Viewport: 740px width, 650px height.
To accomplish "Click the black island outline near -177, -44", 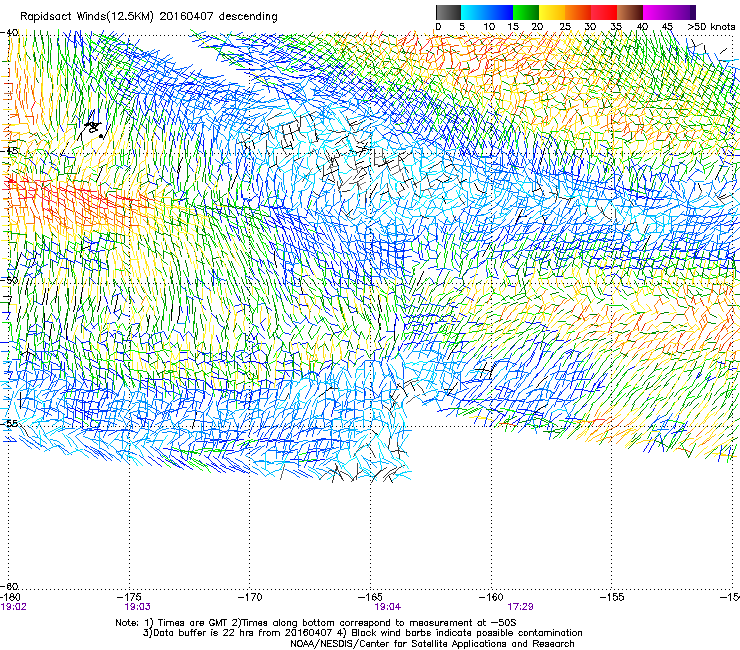I will (94, 127).
